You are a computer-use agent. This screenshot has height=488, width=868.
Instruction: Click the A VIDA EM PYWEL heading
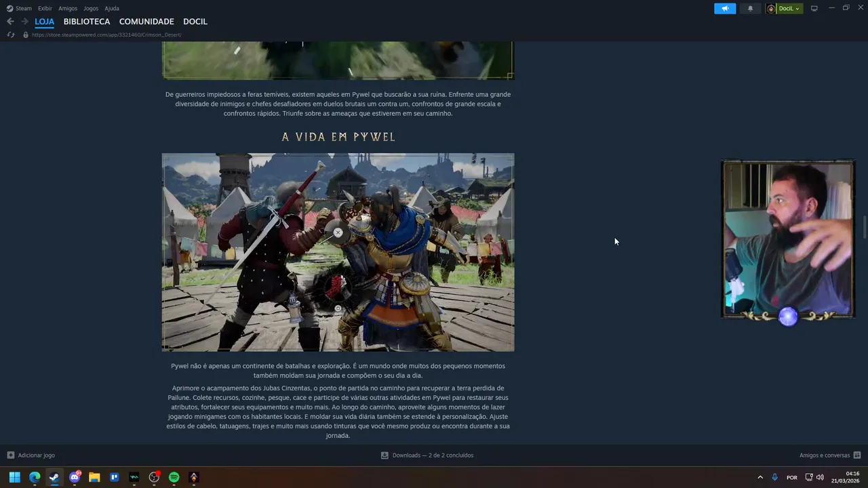tap(338, 137)
